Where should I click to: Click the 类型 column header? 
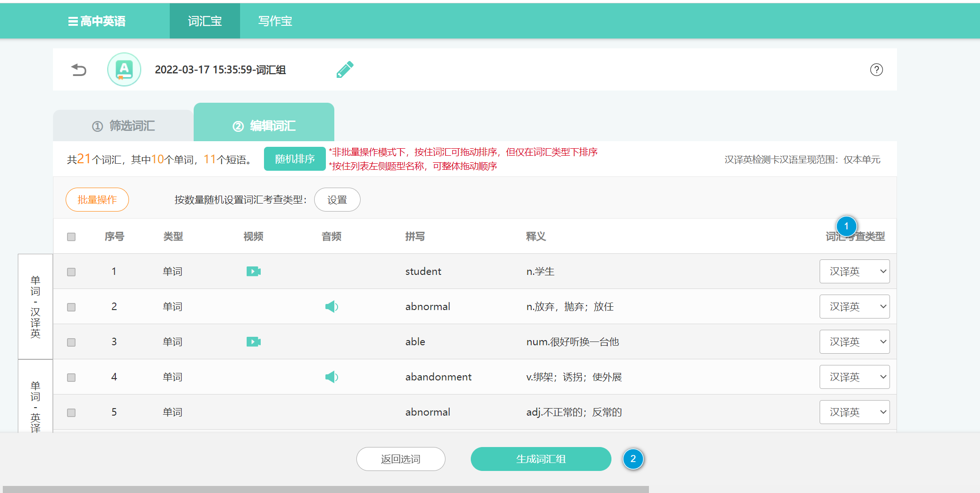pyautogui.click(x=173, y=236)
